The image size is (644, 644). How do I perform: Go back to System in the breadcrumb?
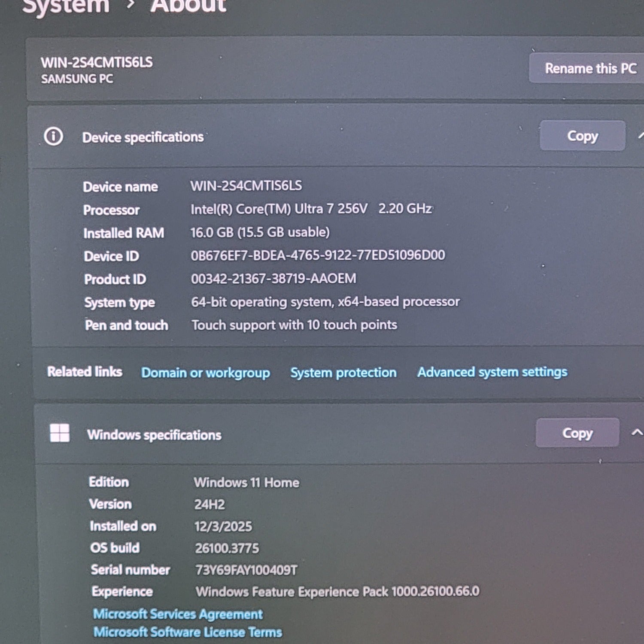[x=66, y=6]
